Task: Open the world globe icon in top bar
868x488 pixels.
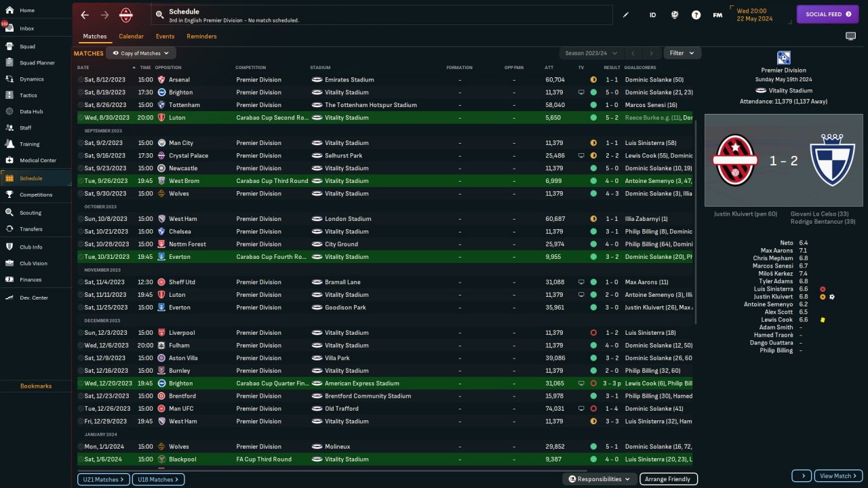Action: point(674,15)
